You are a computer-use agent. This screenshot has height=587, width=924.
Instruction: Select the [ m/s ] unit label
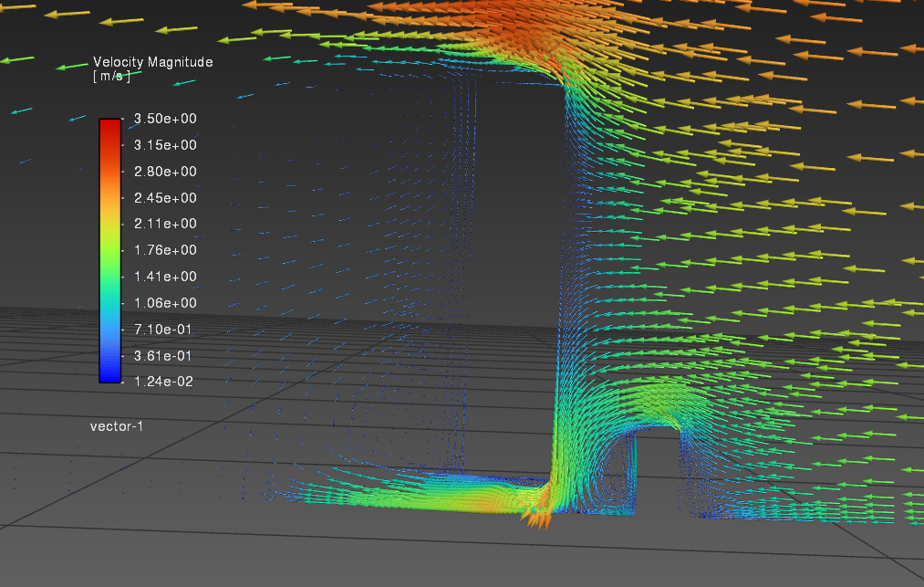coord(111,76)
